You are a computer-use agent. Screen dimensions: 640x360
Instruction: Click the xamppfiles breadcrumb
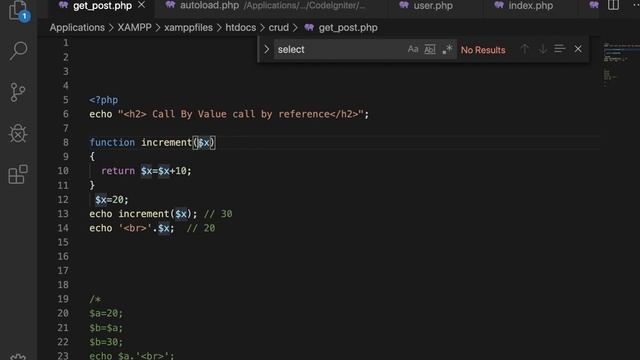(188, 28)
